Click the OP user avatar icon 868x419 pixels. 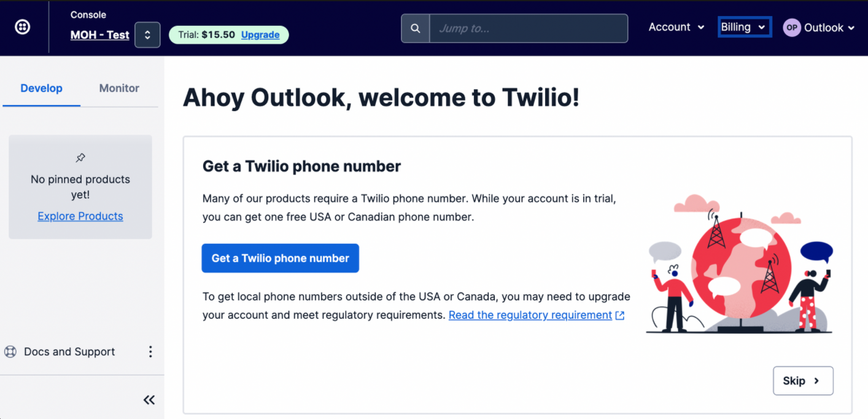click(x=792, y=28)
